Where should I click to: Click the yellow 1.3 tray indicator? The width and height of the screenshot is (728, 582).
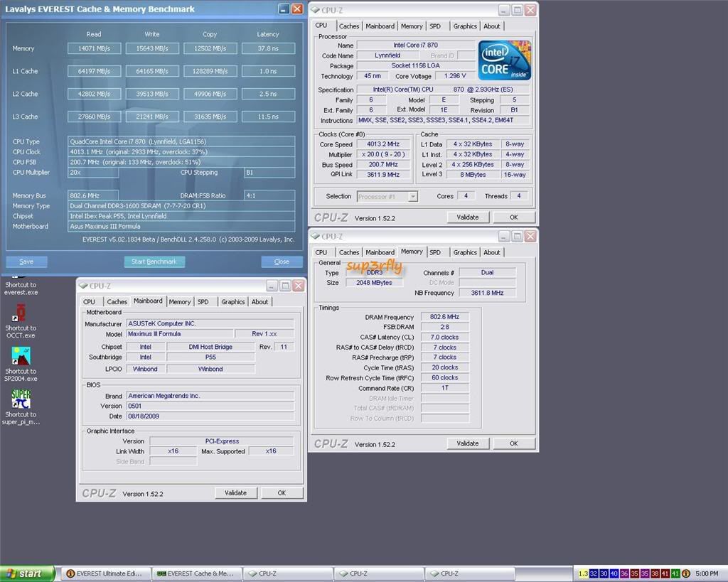pos(583,573)
